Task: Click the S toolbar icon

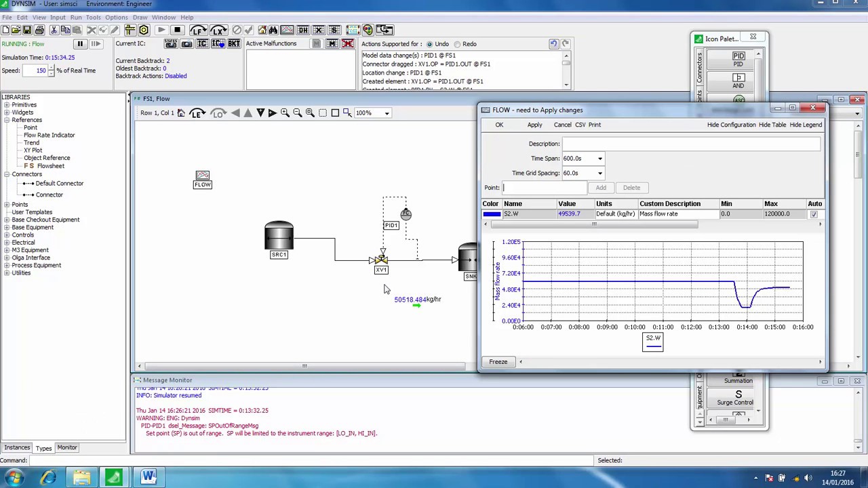Action: [x=334, y=30]
